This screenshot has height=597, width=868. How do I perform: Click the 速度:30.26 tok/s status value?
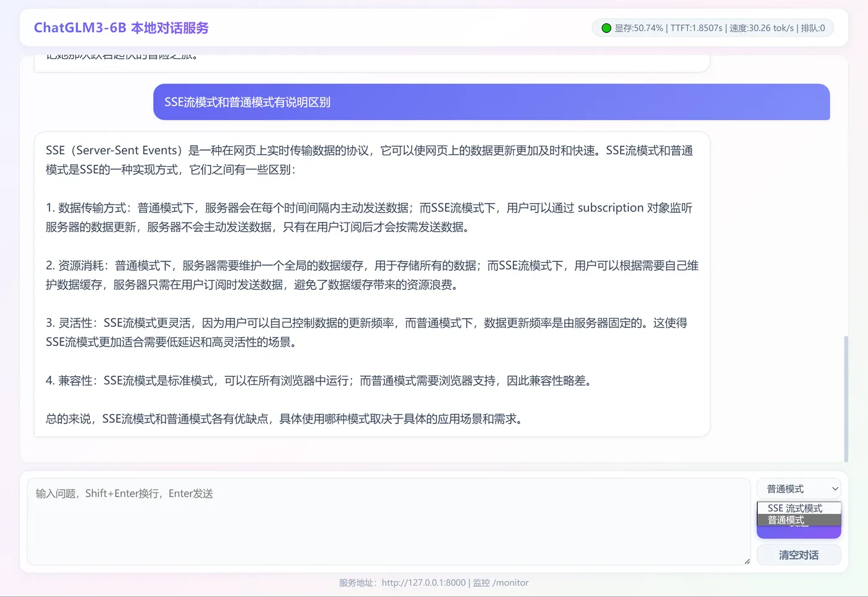click(x=761, y=28)
